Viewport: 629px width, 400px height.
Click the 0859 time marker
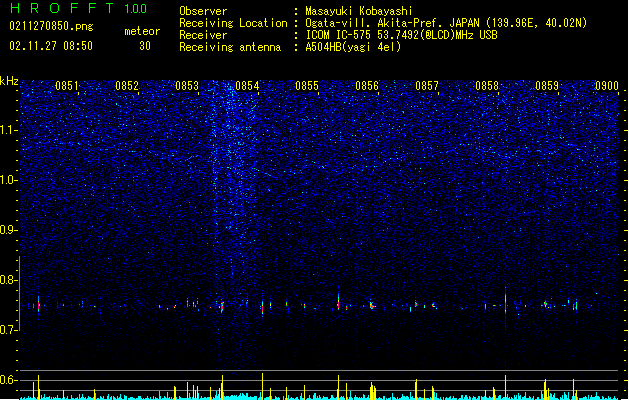[x=547, y=86]
